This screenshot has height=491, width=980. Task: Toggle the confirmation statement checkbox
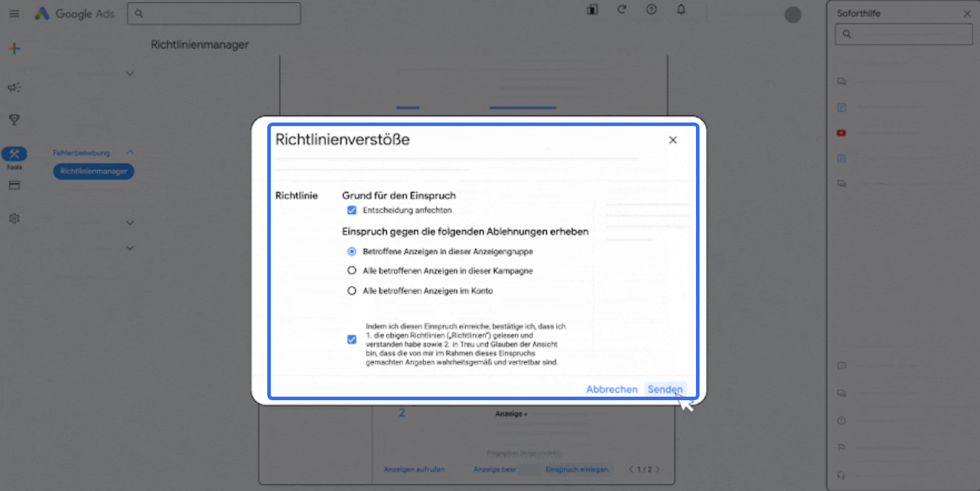[352, 339]
